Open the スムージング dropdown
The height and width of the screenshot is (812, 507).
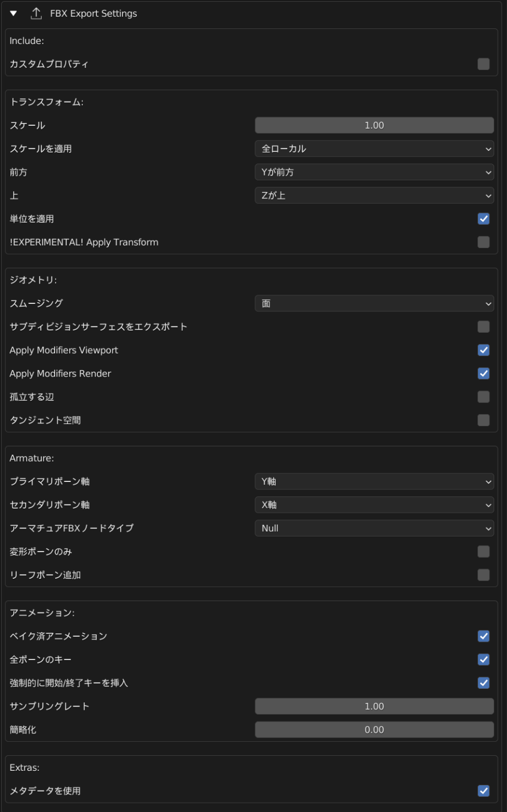pos(374,303)
